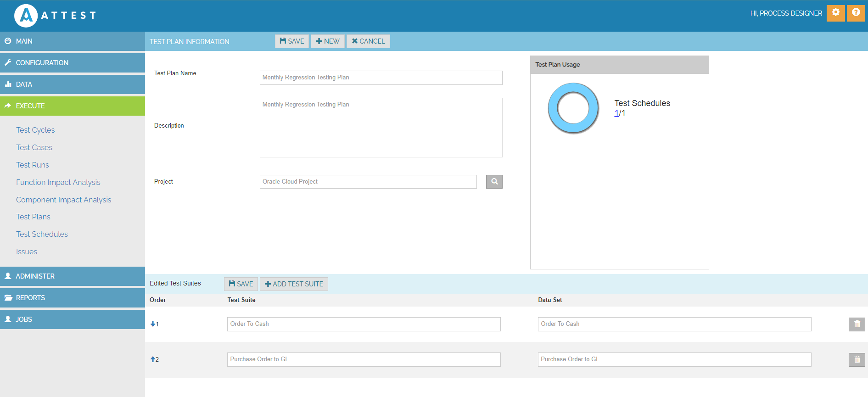Open the help question mark button
The height and width of the screenshot is (397, 868).
point(856,13)
